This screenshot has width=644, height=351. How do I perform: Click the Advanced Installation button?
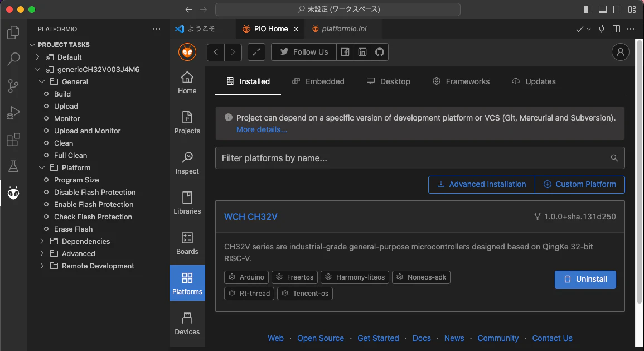(x=482, y=185)
